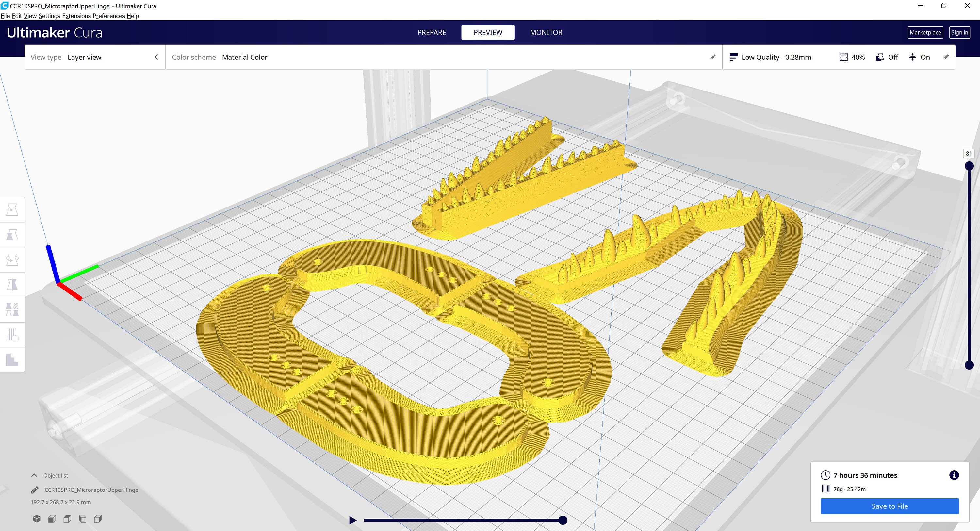
Task: Open the Extensions menu
Action: coord(76,16)
